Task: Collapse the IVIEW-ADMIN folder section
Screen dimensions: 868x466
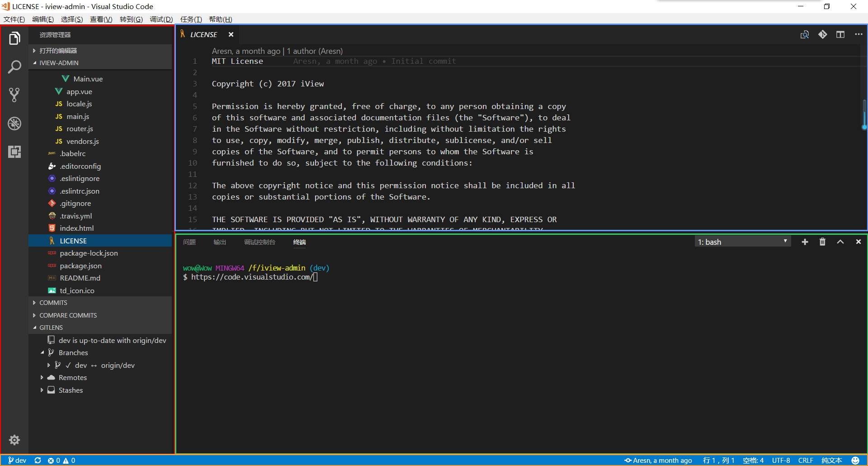Action: tap(100, 63)
